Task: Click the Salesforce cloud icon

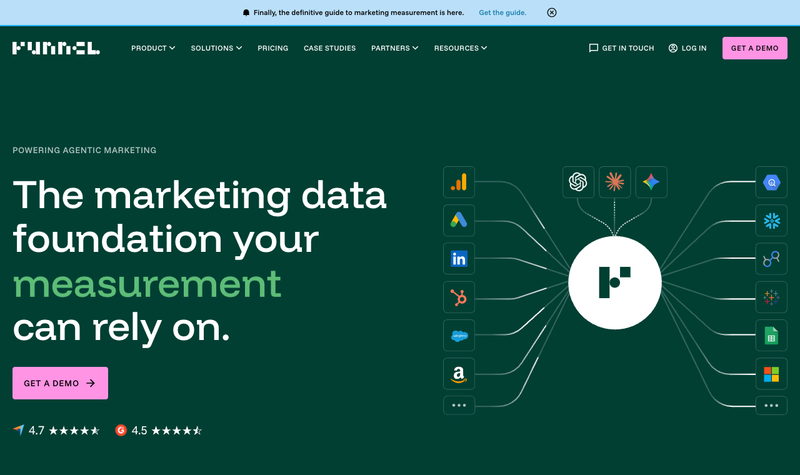Action: (459, 335)
